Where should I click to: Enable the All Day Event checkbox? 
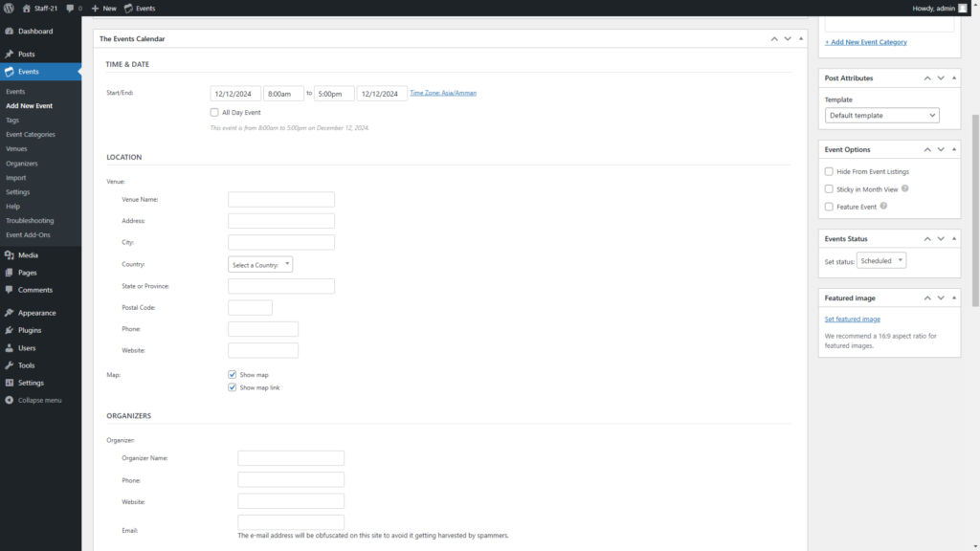click(214, 112)
